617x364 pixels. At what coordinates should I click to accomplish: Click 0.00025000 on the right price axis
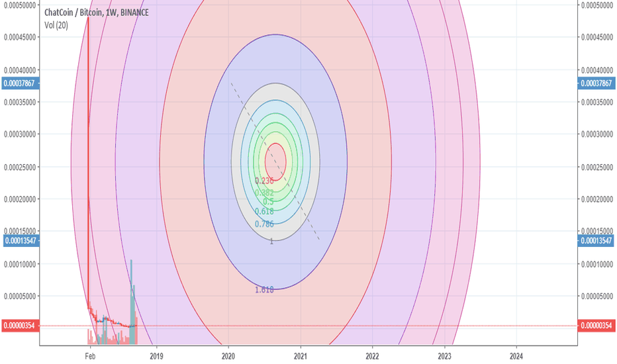[x=597, y=167]
